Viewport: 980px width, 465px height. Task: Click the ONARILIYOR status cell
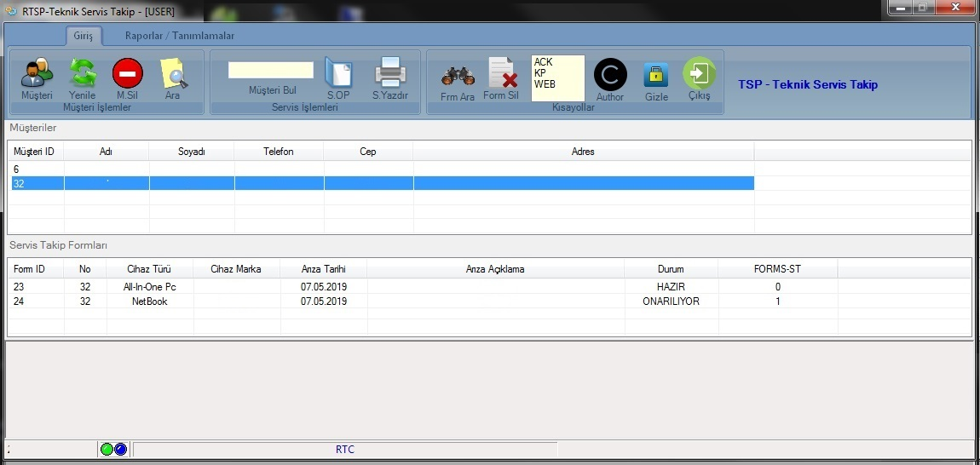[x=672, y=301]
